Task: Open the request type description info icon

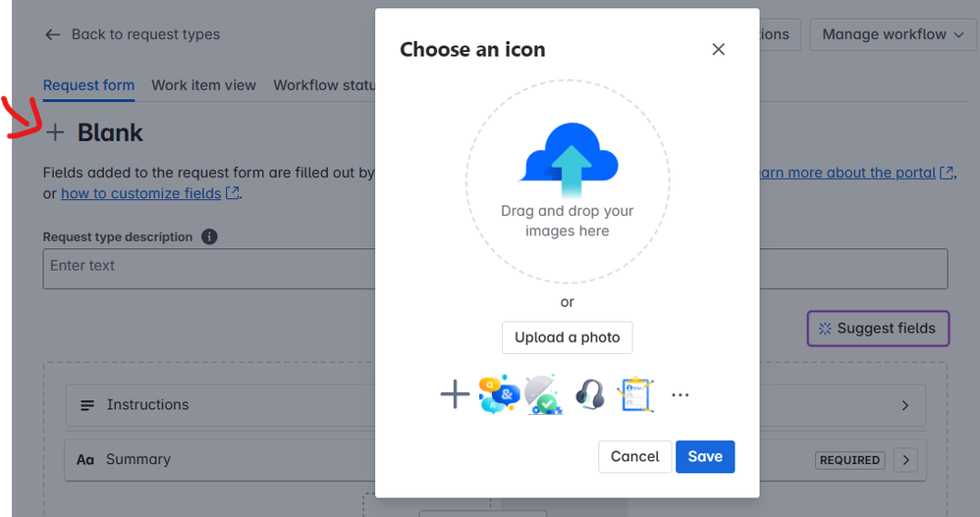Action: 209,236
